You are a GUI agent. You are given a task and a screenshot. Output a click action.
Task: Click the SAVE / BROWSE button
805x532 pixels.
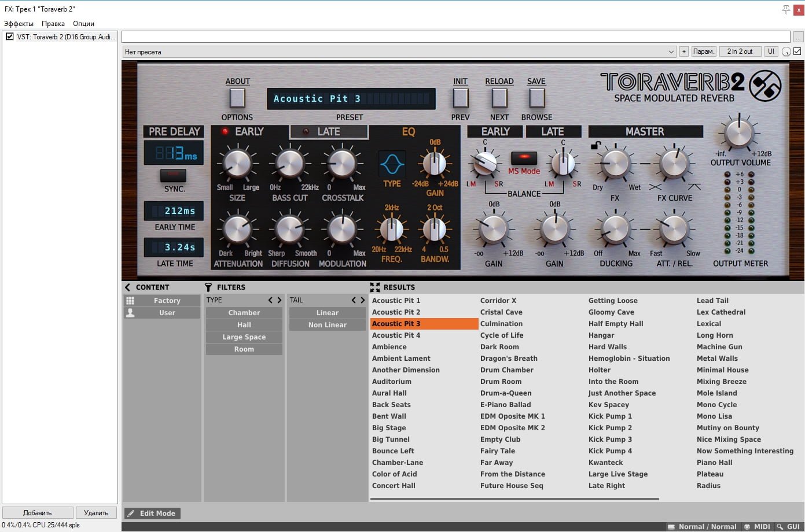pos(536,98)
